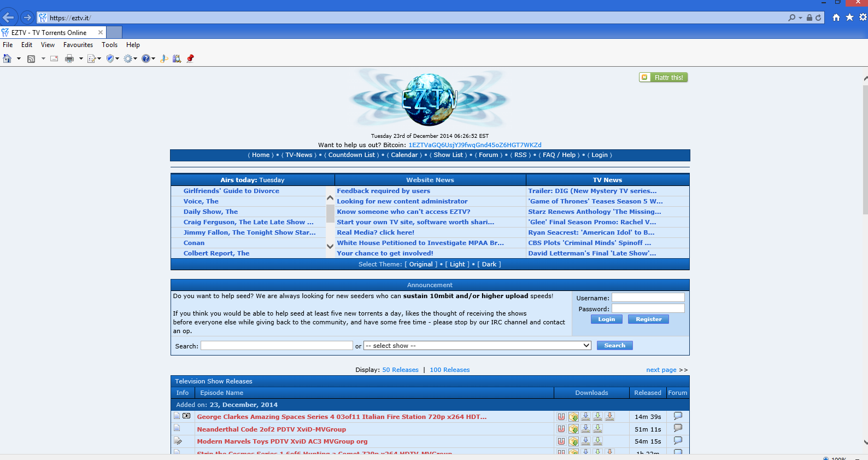The image size is (868, 460).
Task: Click the info icon for Neanderthal Code
Action: tap(177, 428)
